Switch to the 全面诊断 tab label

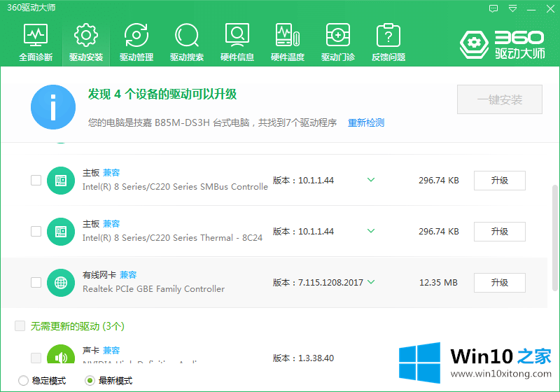(x=36, y=57)
